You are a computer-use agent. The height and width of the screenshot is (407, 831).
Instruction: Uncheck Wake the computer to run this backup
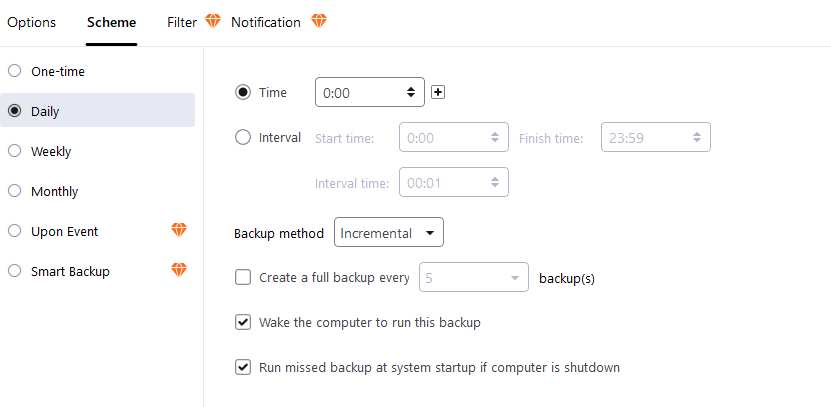243,322
